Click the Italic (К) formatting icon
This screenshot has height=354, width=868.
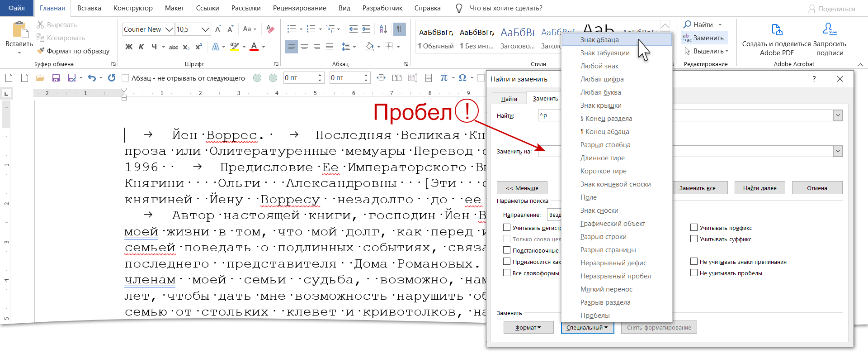(142, 47)
